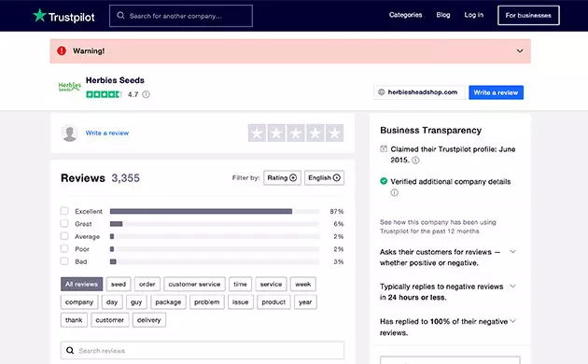588x364 pixels.
Task: Open the Rating filter dropdown
Action: 282,177
